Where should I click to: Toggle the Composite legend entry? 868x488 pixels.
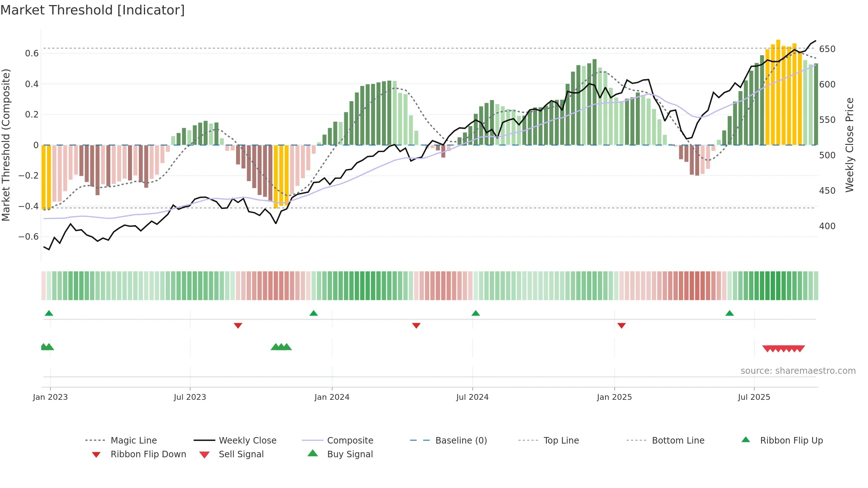click(x=337, y=440)
